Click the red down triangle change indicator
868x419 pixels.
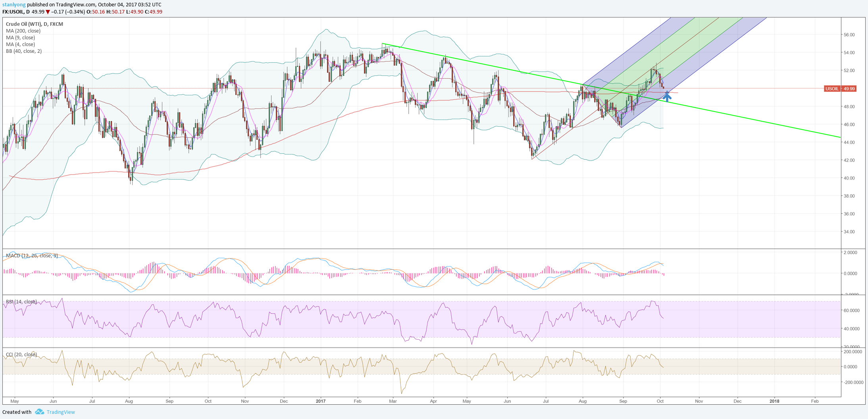(x=48, y=12)
